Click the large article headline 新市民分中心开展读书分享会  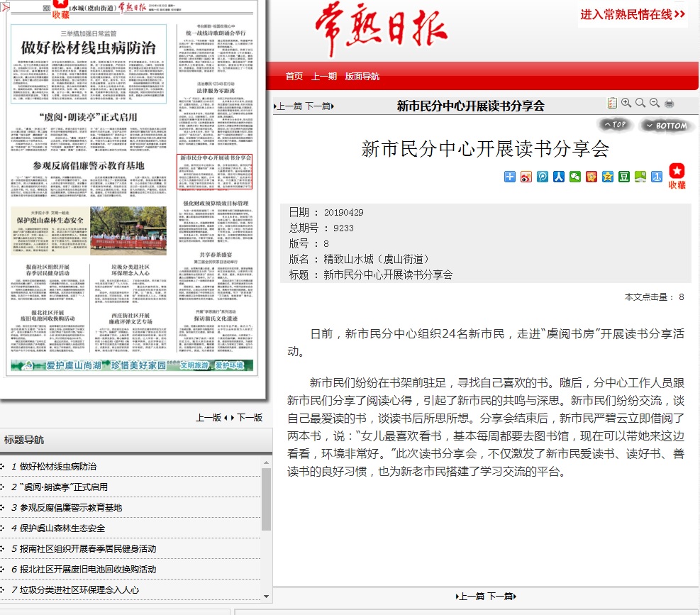(x=485, y=149)
